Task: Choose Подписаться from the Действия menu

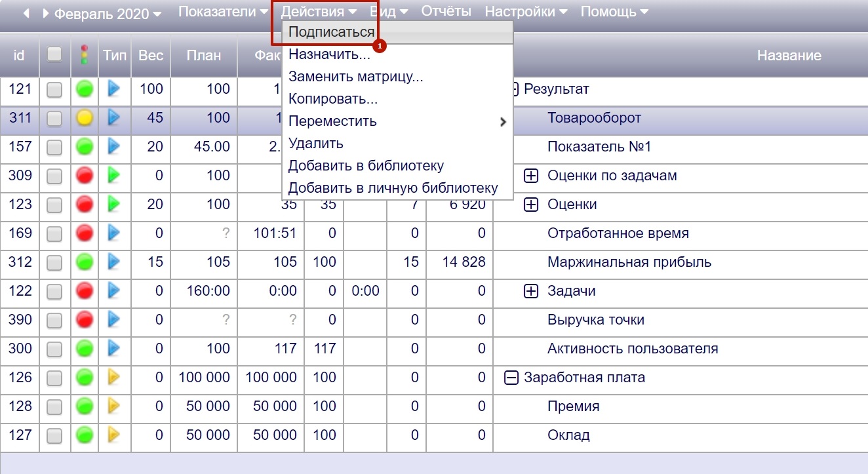Action: pyautogui.click(x=331, y=32)
